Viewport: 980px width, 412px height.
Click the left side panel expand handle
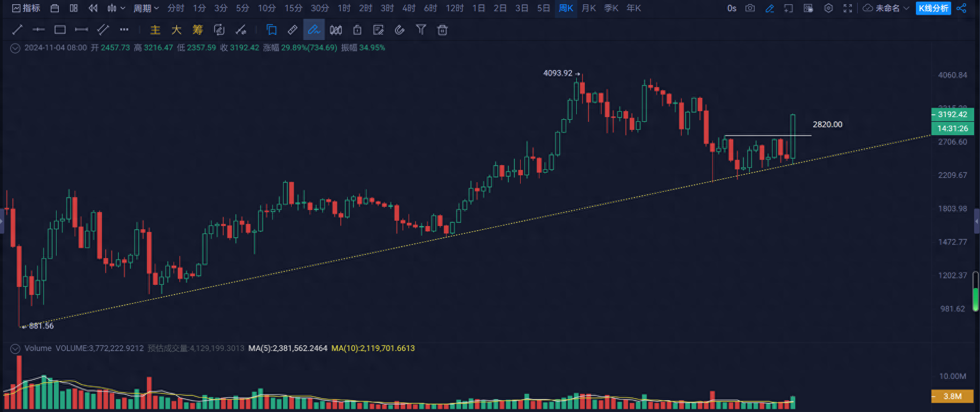tap(2, 221)
